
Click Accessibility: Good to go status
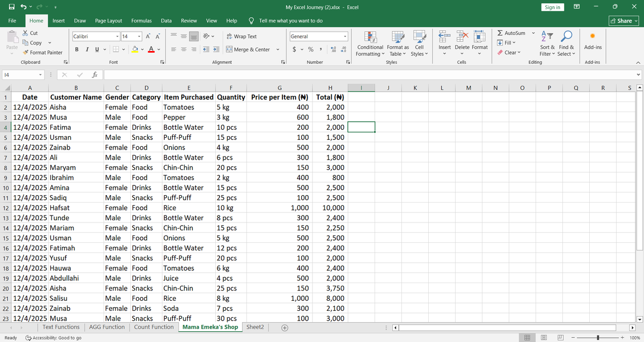point(53,338)
